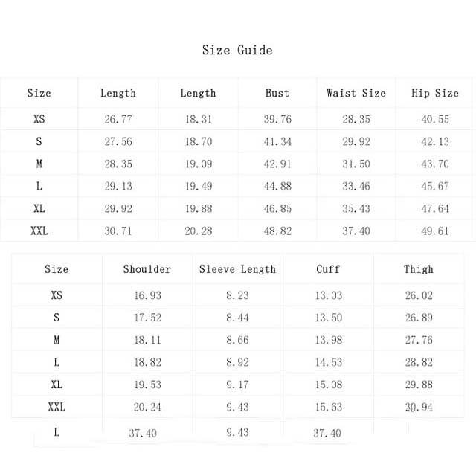This screenshot has height=476, width=476.
Task: Click the XS shoulder value 16.93
Action: coord(147,295)
